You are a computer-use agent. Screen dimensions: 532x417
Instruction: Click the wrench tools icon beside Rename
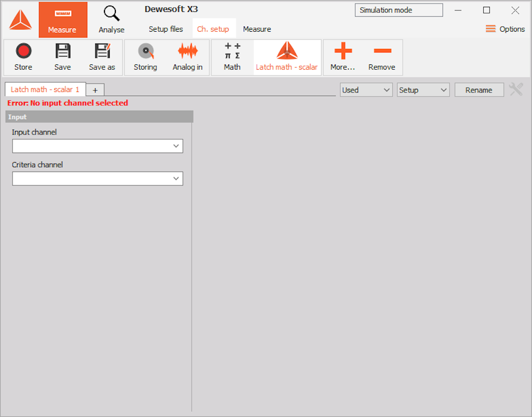point(516,89)
